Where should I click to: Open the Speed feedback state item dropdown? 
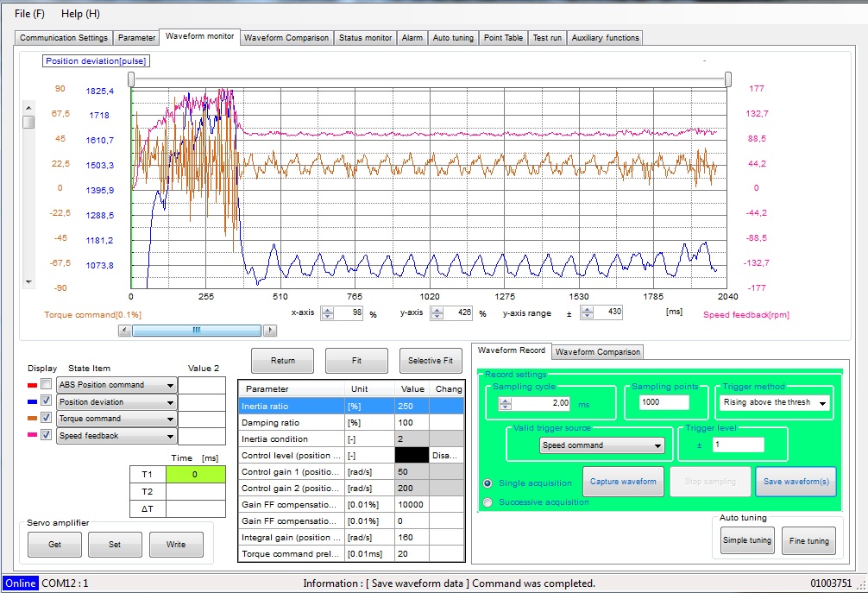point(171,436)
